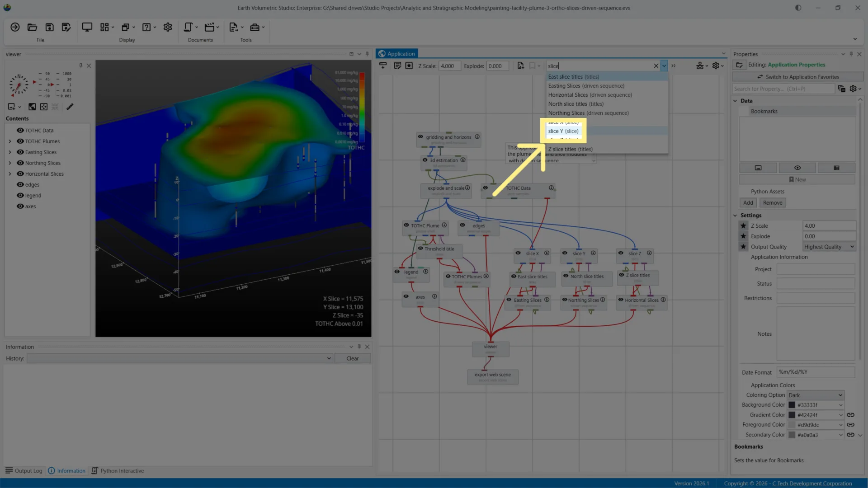Click the link icon beside Gradient Color

850,415
